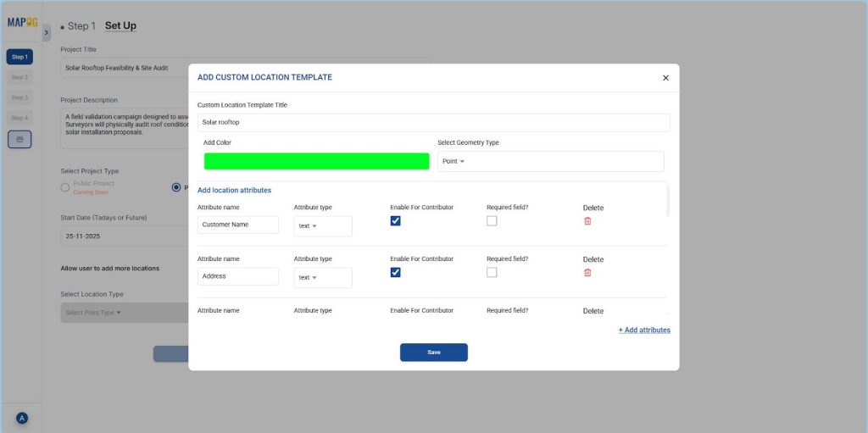Click the attributes list scrollbar
Image resolution: width=868 pixels, height=433 pixels.
(668, 201)
